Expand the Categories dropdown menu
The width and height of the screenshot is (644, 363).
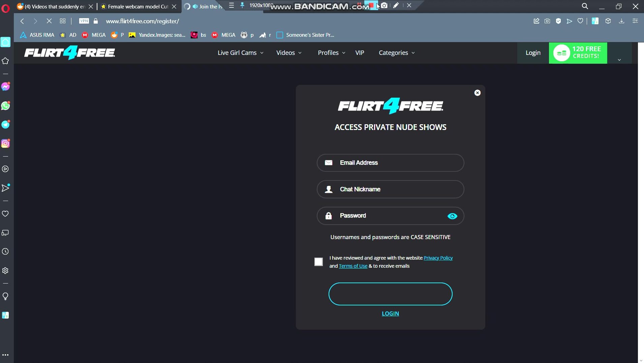click(396, 53)
